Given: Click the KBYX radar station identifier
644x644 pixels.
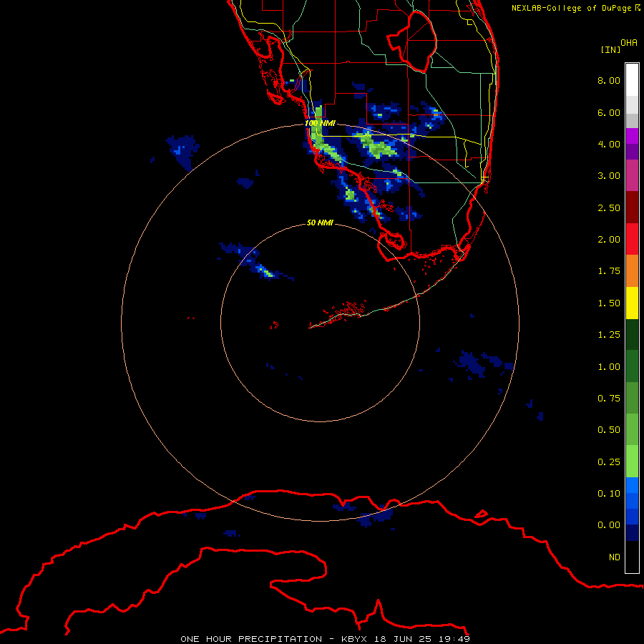Looking at the screenshot, I should click(x=353, y=639).
